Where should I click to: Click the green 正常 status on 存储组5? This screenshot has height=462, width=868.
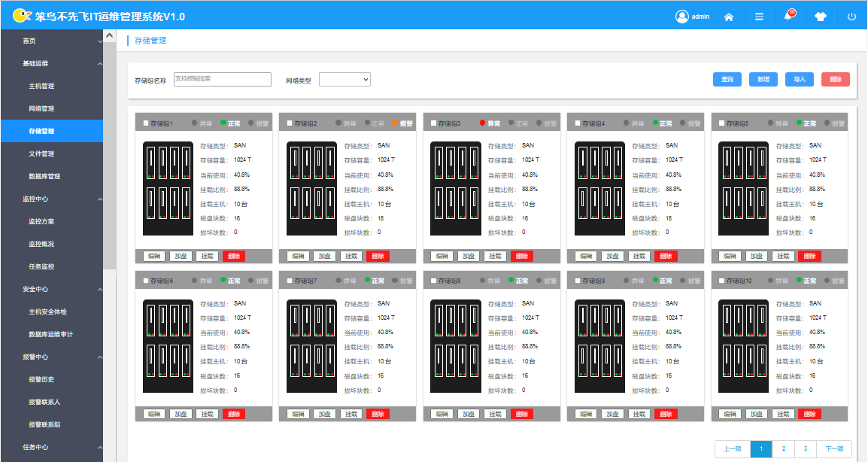tap(806, 123)
